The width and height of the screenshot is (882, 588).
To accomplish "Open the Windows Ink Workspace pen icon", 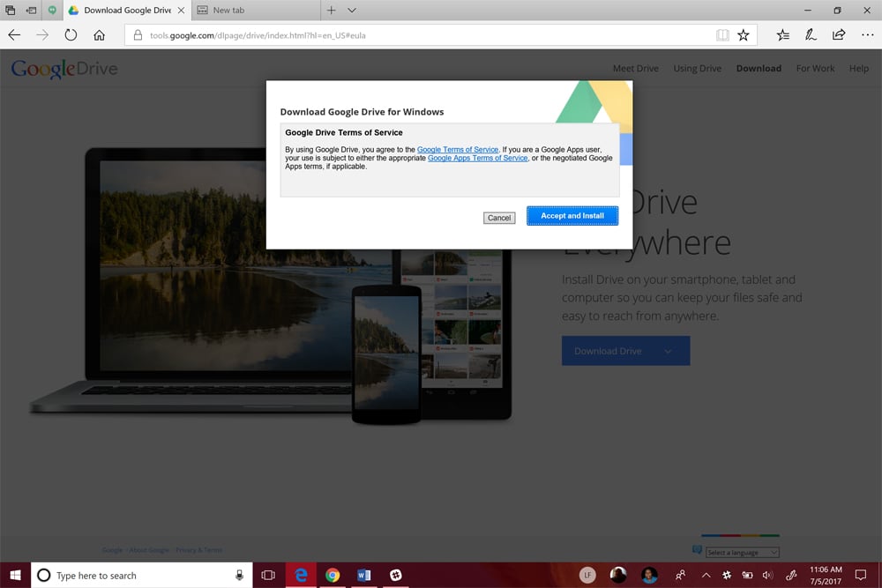I will tap(791, 575).
